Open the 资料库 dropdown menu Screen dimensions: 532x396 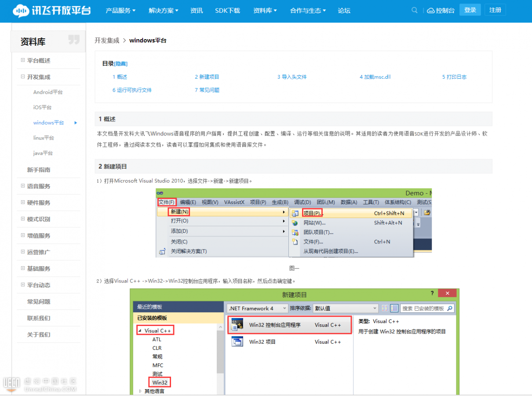[x=265, y=11]
